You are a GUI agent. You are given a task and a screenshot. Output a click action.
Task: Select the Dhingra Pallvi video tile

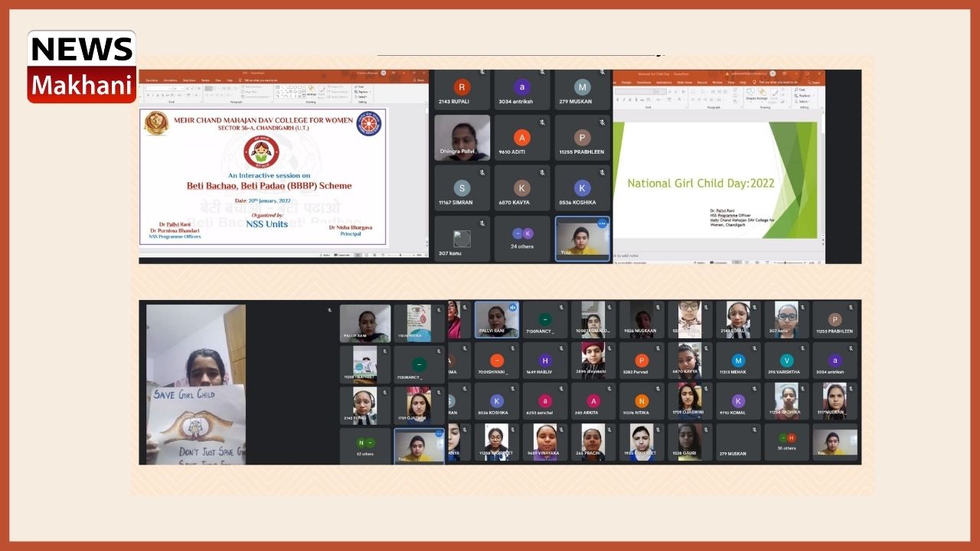point(462,138)
